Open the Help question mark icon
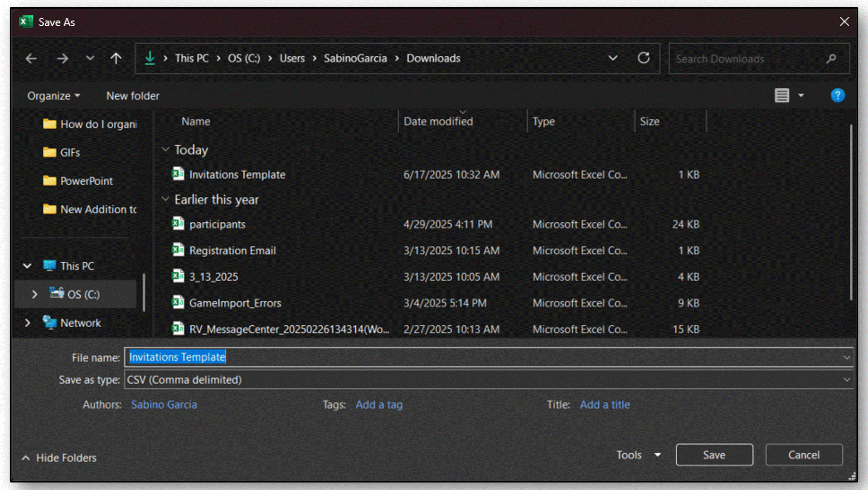 838,95
